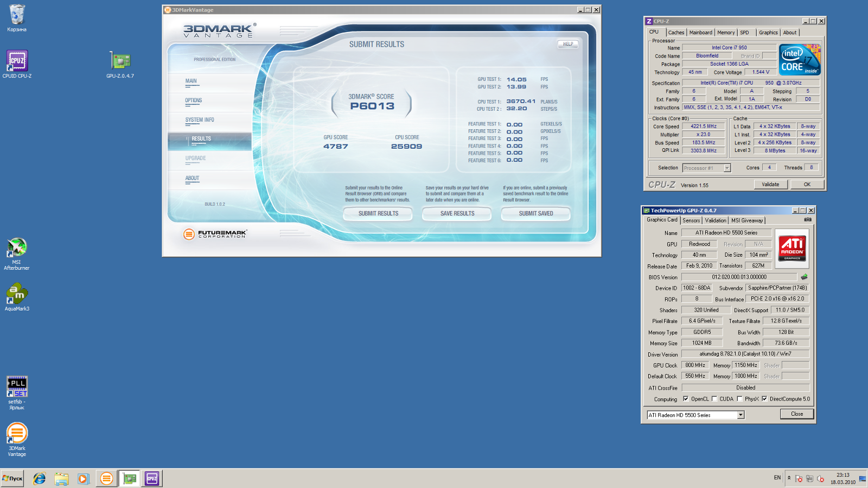The width and height of the screenshot is (868, 488).
Task: Click the Core Speed value 4221.5 MHz
Action: click(x=704, y=126)
